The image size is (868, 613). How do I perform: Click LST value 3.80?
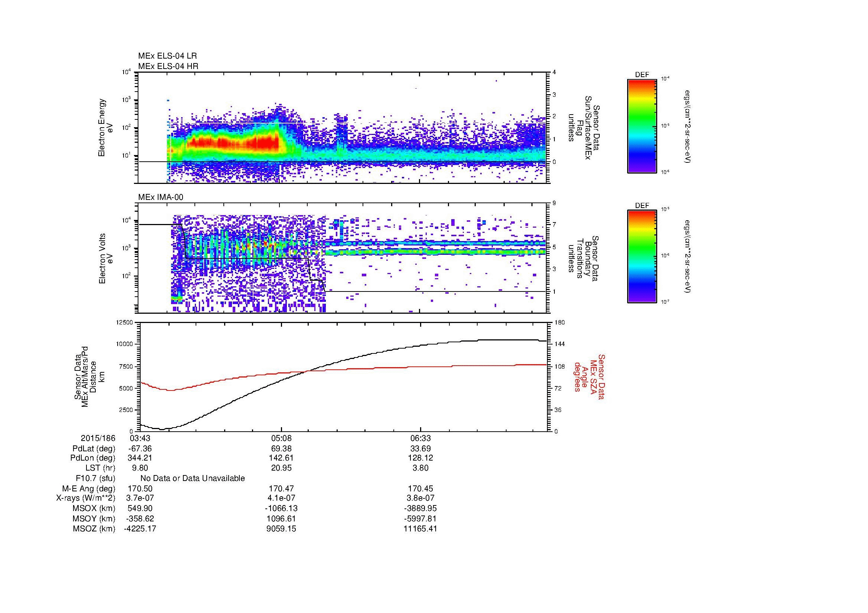[x=420, y=468]
